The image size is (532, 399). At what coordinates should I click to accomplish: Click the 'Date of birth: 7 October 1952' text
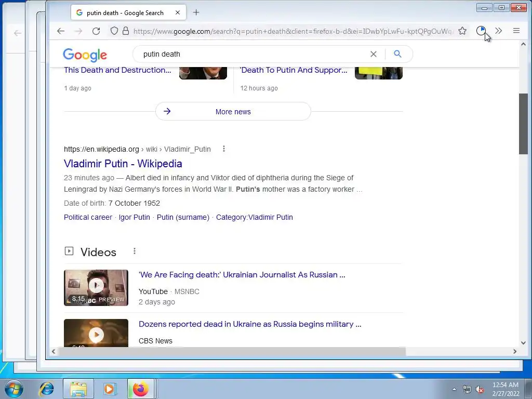(x=112, y=203)
